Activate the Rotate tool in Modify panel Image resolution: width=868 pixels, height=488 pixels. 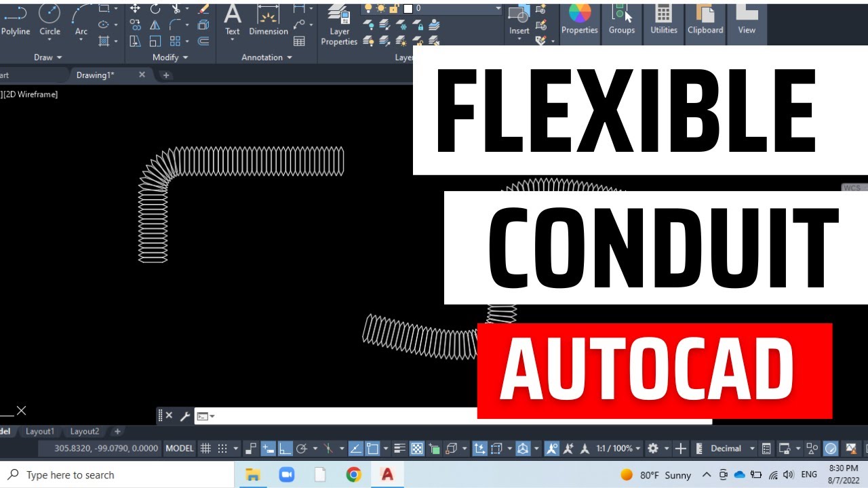pyautogui.click(x=155, y=8)
